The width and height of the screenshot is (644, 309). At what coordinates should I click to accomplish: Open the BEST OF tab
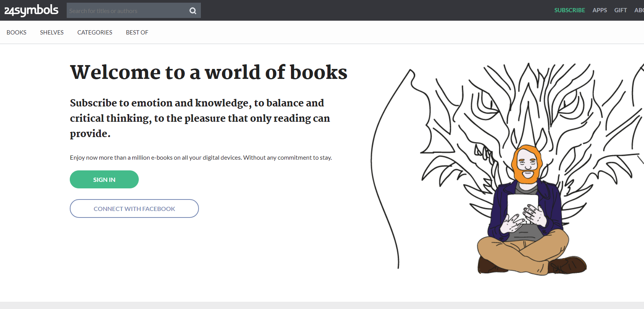coord(137,33)
